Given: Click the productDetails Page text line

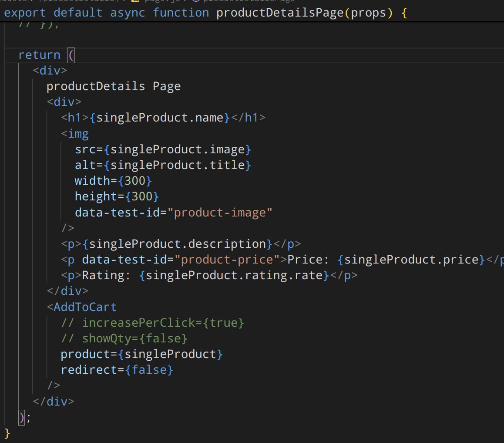Looking at the screenshot, I should pos(113,86).
